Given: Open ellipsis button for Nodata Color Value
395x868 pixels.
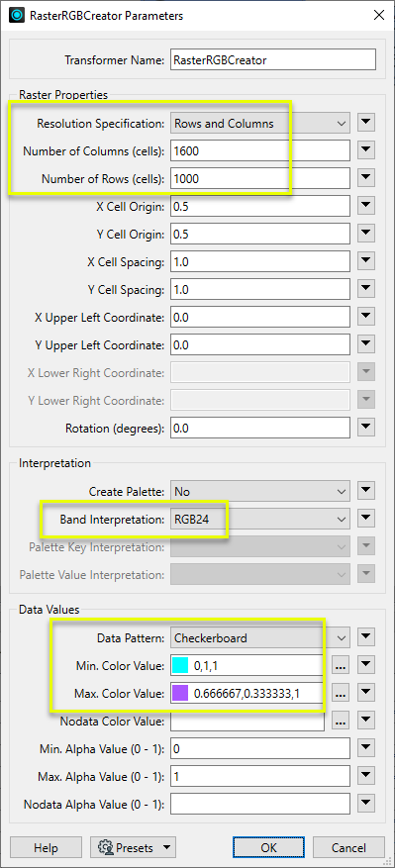Looking at the screenshot, I should [341, 721].
